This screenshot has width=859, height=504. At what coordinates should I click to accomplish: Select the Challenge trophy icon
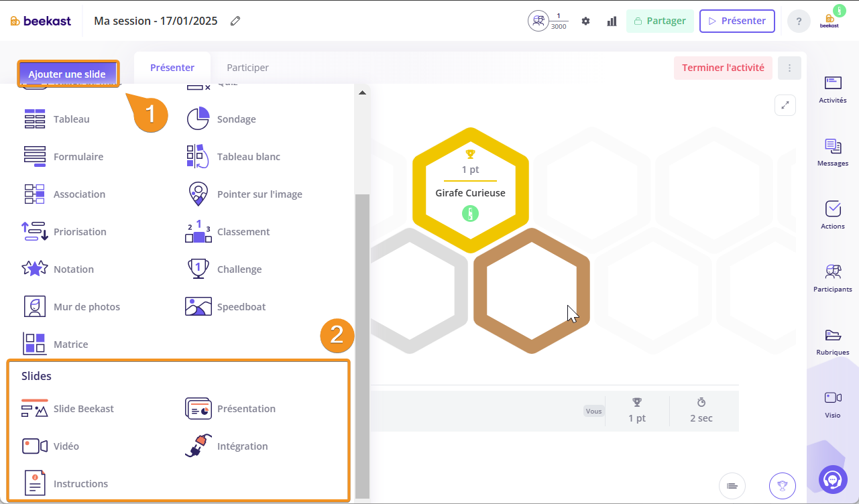tap(198, 269)
